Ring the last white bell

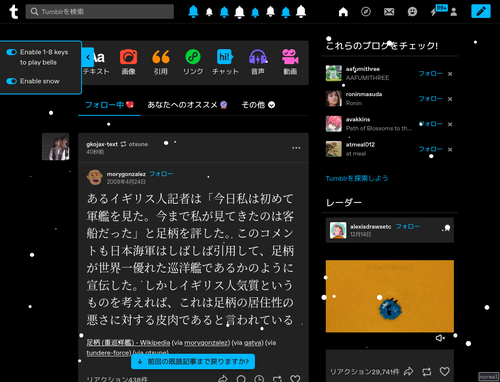point(301,11)
